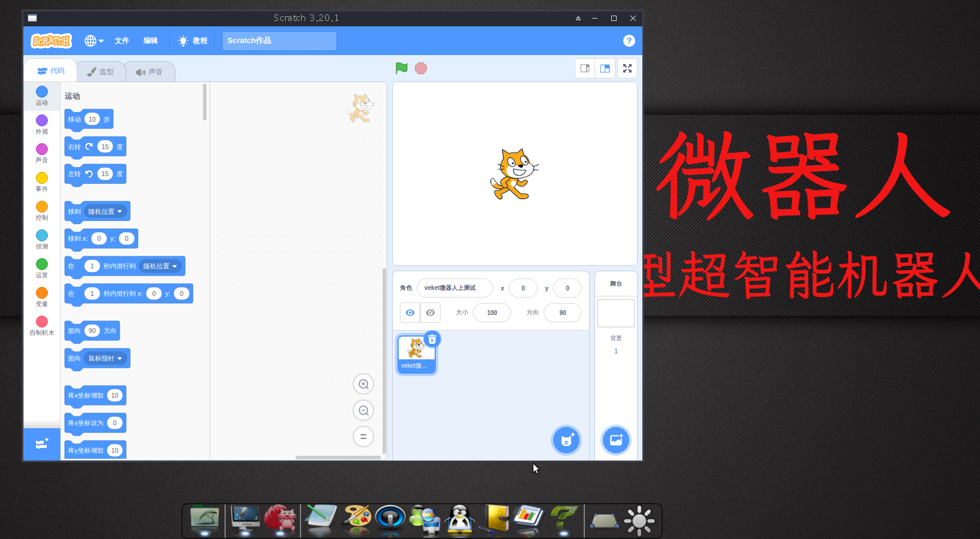Image resolution: width=980 pixels, height=539 pixels.
Task: Open the 教程 tutorials
Action: tap(193, 41)
